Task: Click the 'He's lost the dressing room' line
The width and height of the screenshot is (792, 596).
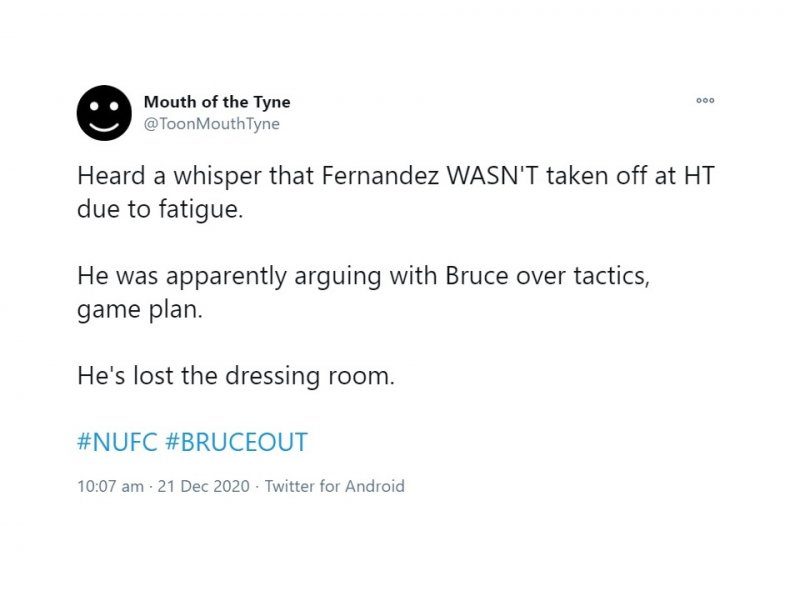Action: [236, 376]
